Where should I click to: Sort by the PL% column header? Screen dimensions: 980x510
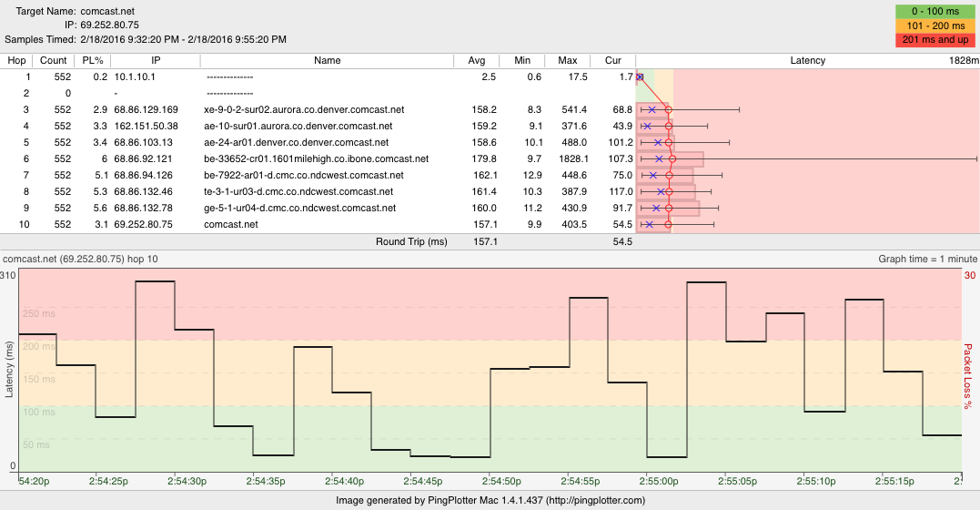pyautogui.click(x=93, y=61)
